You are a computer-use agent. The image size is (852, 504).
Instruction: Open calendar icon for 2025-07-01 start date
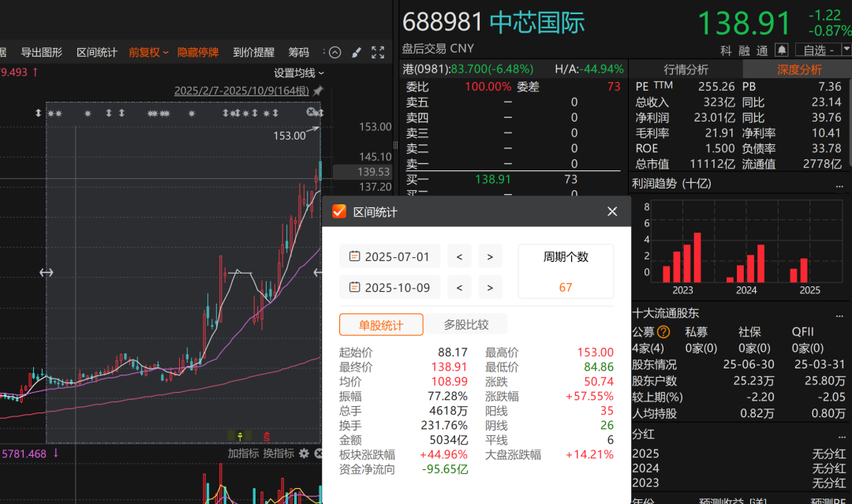(354, 256)
